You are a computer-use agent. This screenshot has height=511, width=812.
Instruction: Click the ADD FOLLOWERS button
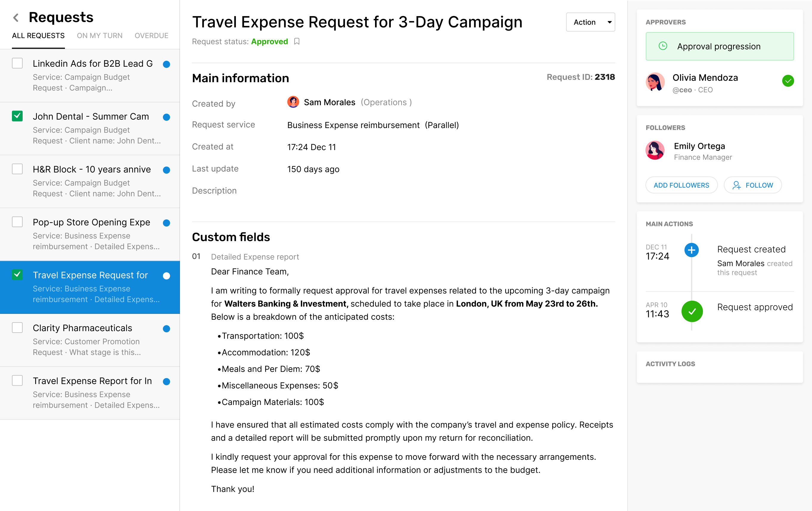coord(682,185)
